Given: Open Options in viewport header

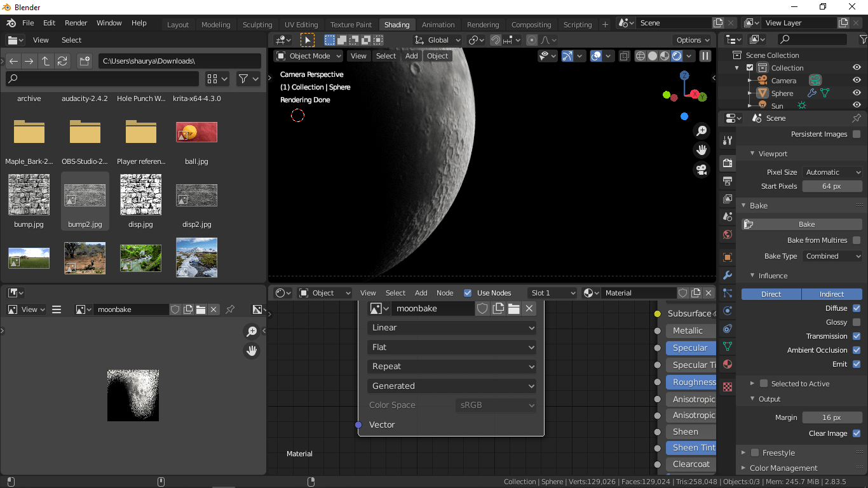Looking at the screenshot, I should tap(693, 40).
